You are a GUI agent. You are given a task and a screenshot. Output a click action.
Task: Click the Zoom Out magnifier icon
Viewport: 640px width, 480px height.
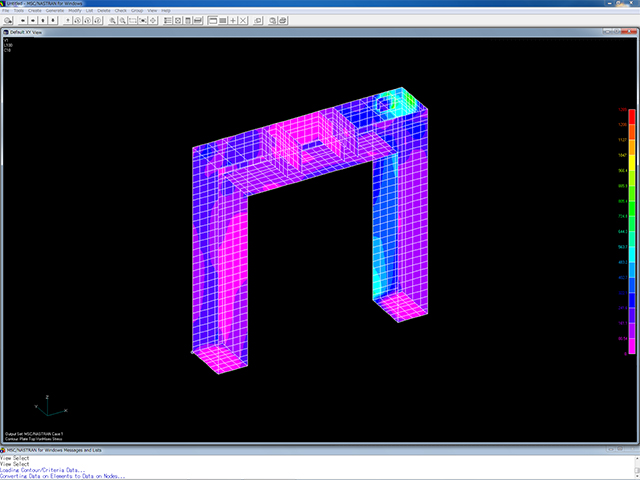(x=122, y=20)
